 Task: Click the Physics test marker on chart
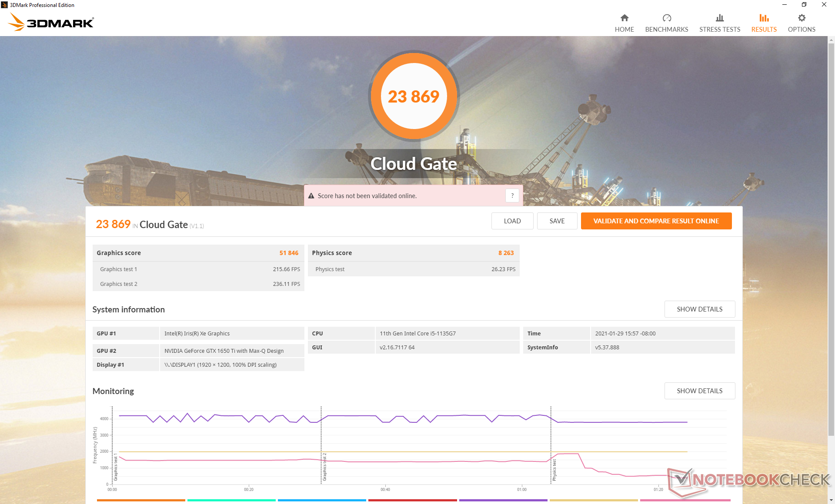point(554,470)
